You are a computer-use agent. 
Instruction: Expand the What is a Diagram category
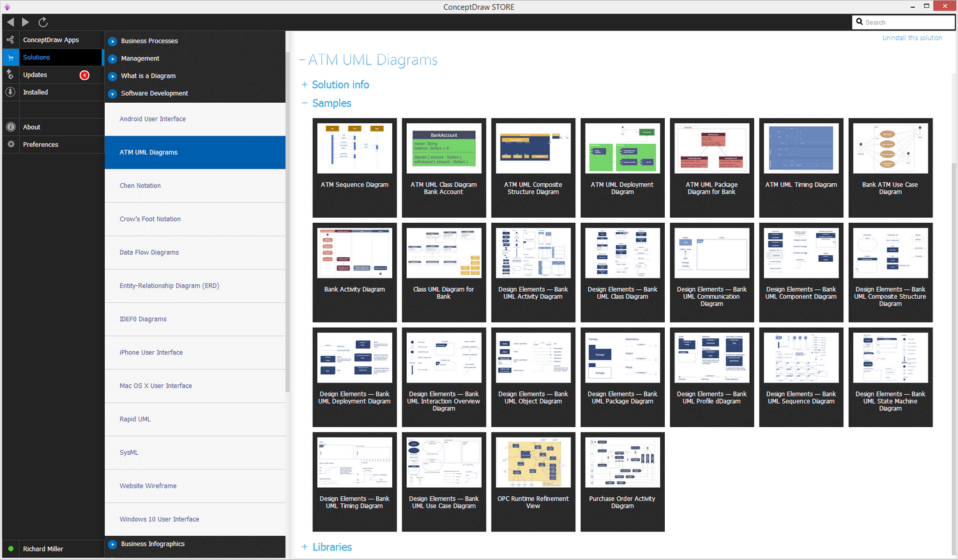pyautogui.click(x=112, y=76)
